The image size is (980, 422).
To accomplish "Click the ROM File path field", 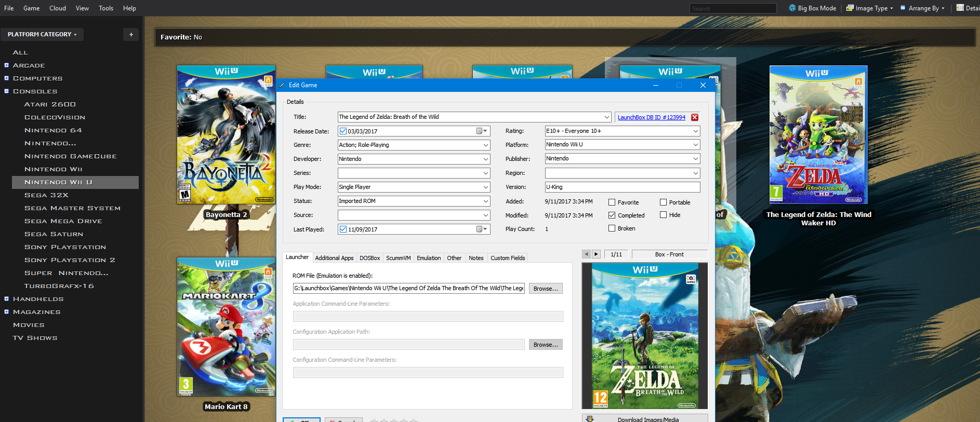I will 409,289.
